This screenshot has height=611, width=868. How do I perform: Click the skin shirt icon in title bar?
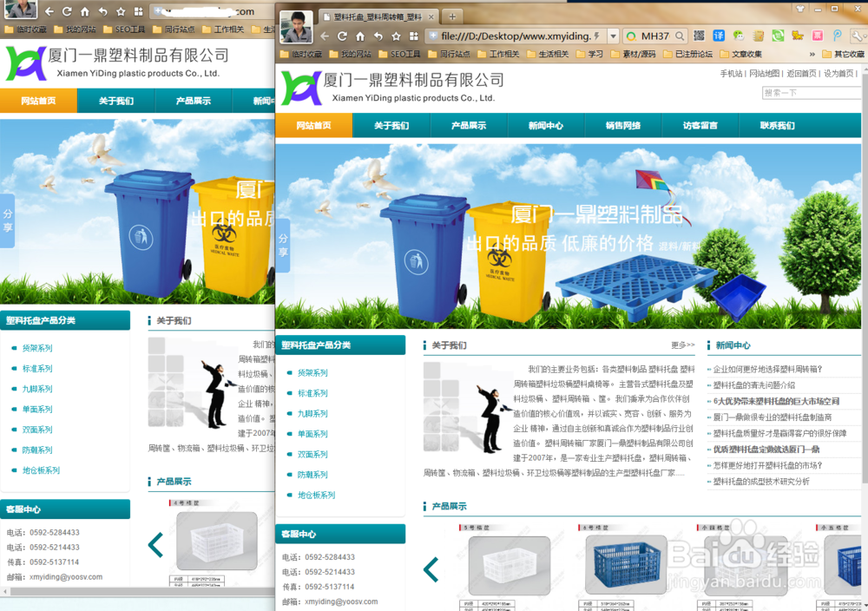[x=799, y=9]
